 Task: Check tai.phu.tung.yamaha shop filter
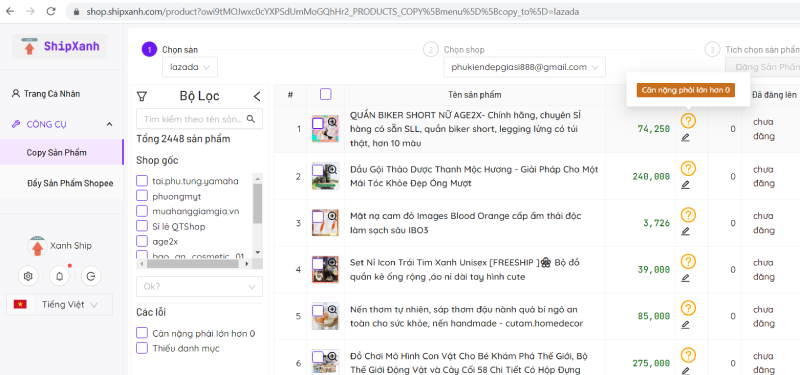point(142,181)
